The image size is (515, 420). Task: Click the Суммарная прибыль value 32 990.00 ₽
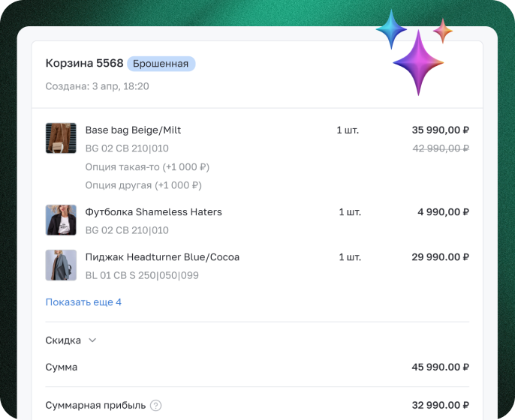click(441, 406)
